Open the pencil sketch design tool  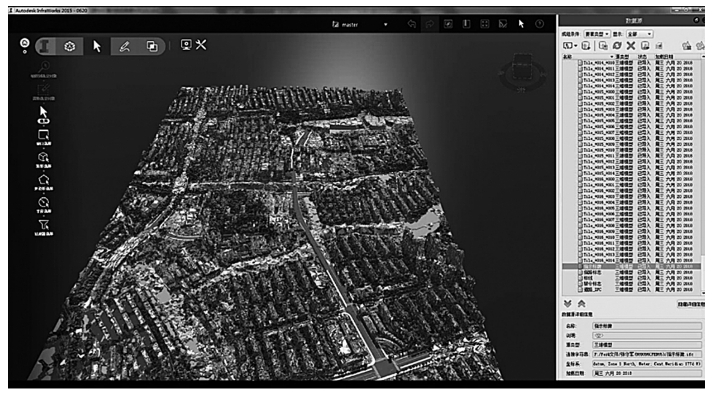click(125, 46)
